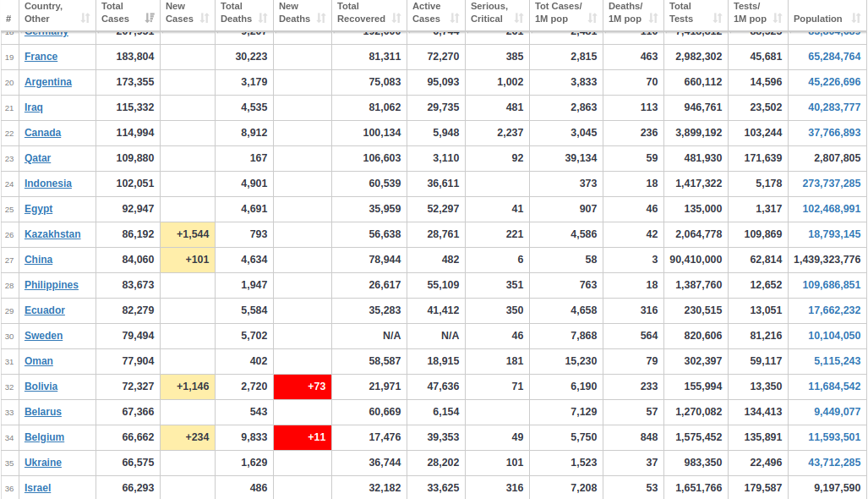The image size is (868, 499).
Task: Open the China country link
Action: click(x=39, y=260)
